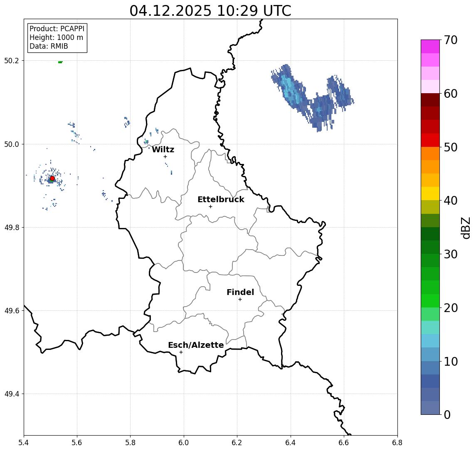Click the magenta 70 dBZ colorbar band
The width and height of the screenshot is (476, 451).
pos(430,47)
